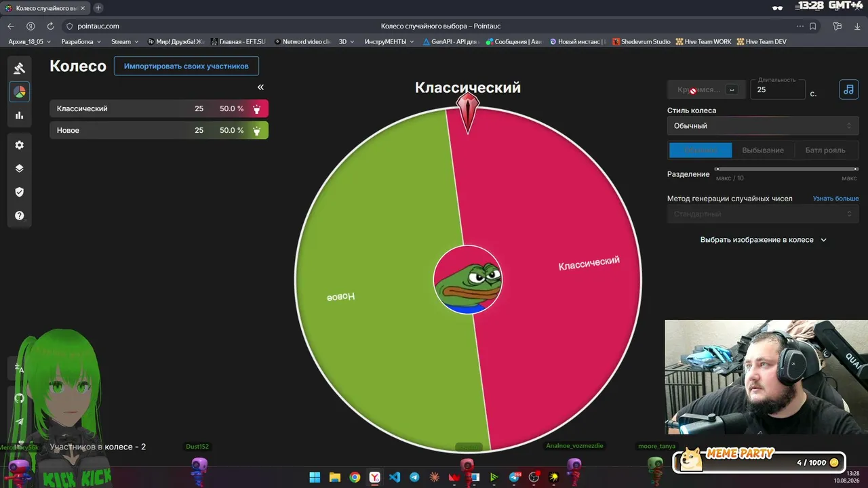Open the Узнать больше link
The image size is (868, 488).
pos(836,199)
